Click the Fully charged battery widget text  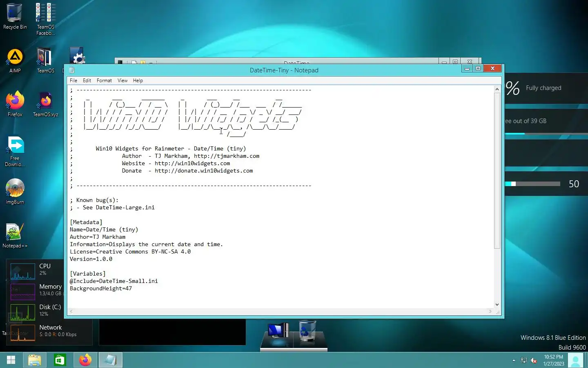click(543, 88)
